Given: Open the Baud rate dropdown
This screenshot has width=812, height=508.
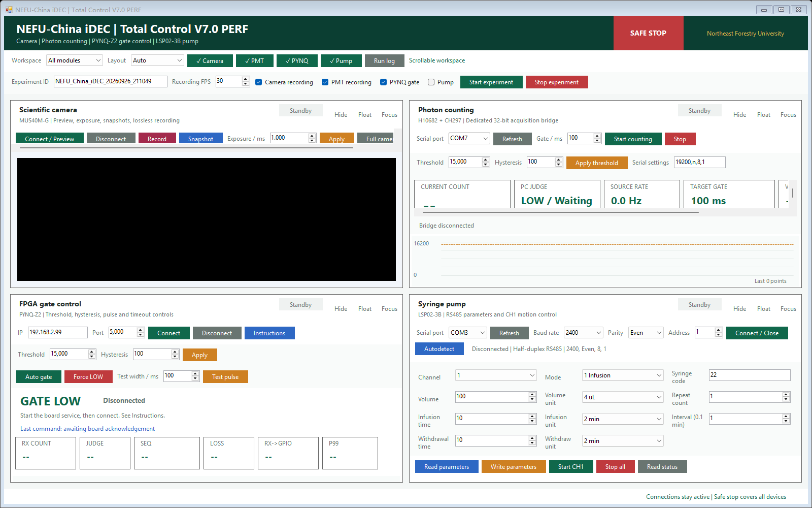Looking at the screenshot, I should click(x=584, y=333).
